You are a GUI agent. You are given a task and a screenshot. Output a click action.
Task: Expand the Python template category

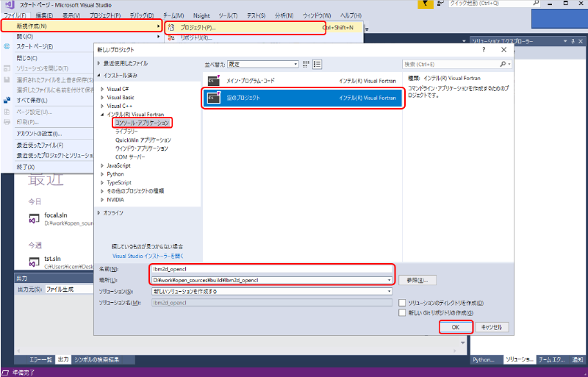tap(103, 174)
